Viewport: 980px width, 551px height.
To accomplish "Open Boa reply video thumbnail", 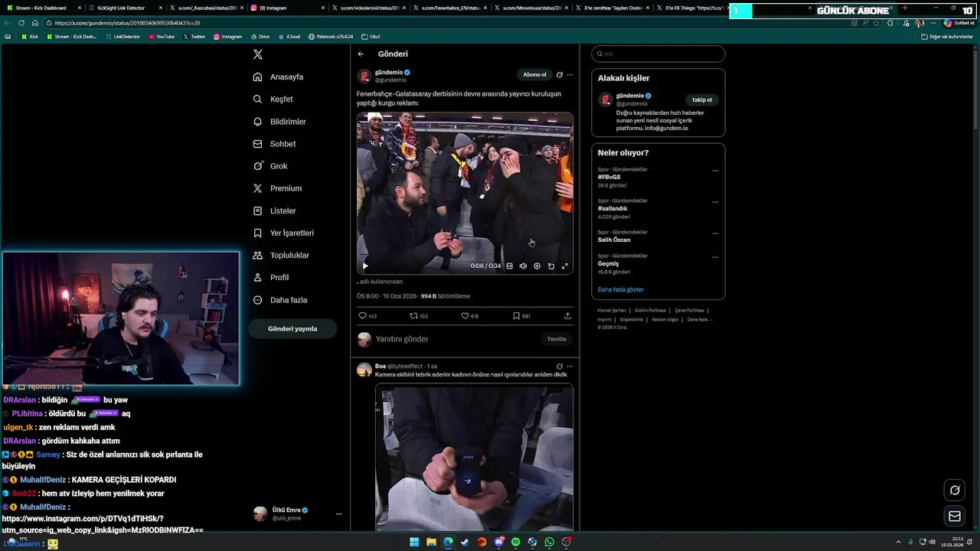I will [474, 458].
